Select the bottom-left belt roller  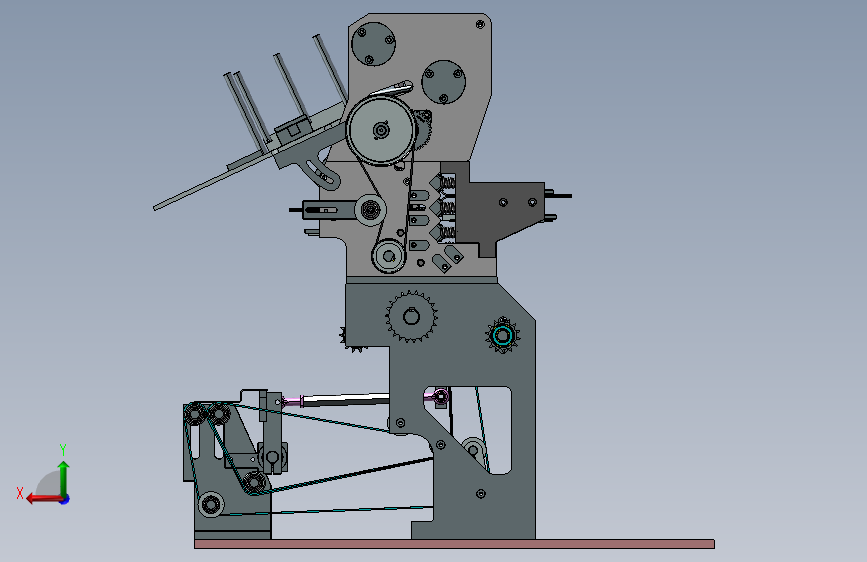point(211,504)
